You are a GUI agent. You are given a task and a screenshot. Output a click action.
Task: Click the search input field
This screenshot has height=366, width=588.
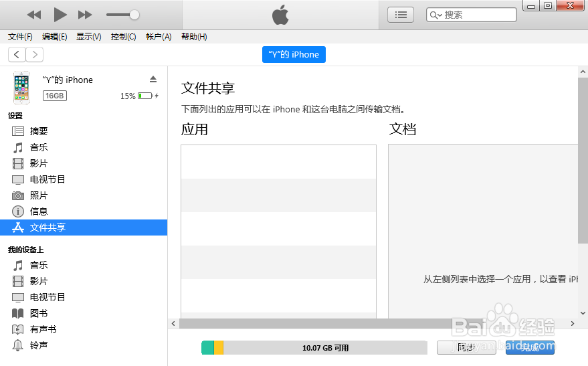point(472,15)
